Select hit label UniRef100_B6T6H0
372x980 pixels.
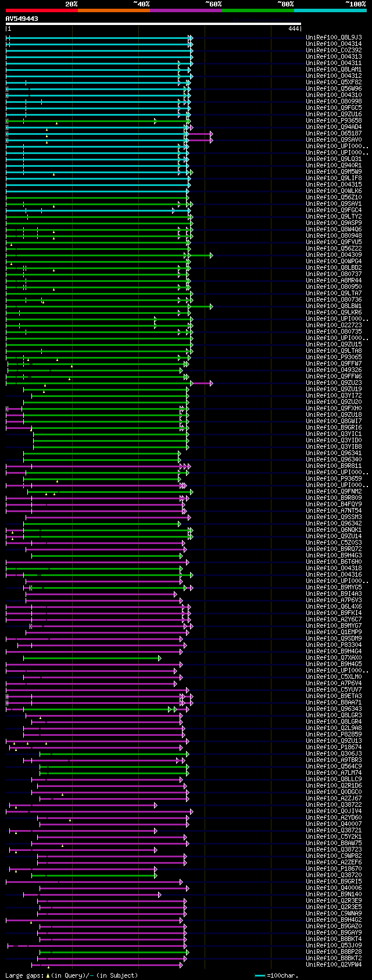[x=334, y=562]
